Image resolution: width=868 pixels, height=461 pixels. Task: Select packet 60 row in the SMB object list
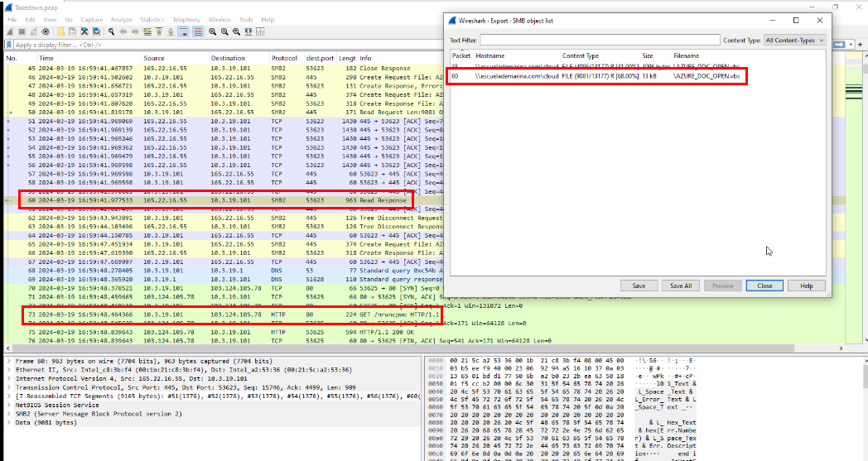point(637,76)
